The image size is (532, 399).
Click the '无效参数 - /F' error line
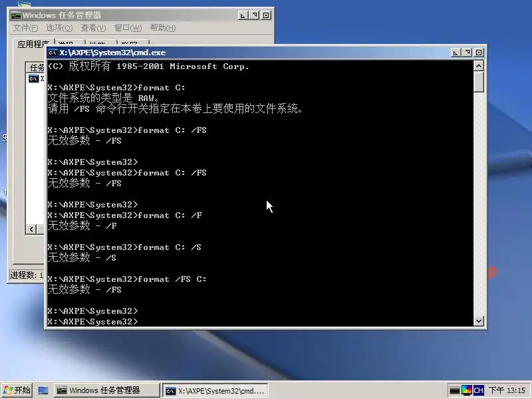(82, 225)
